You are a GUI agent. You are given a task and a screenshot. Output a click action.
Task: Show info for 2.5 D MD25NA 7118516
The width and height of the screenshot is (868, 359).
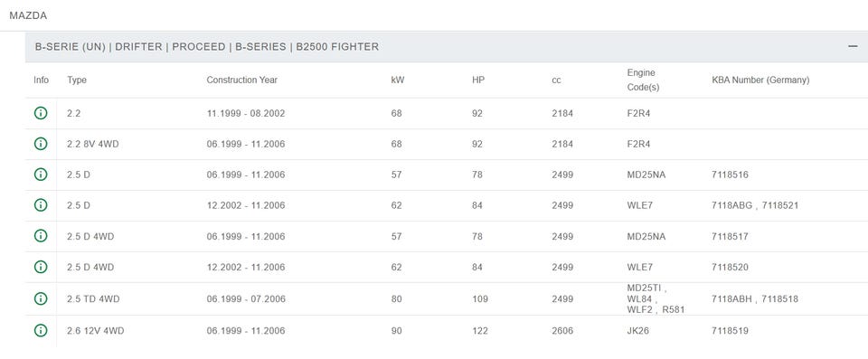click(x=41, y=175)
